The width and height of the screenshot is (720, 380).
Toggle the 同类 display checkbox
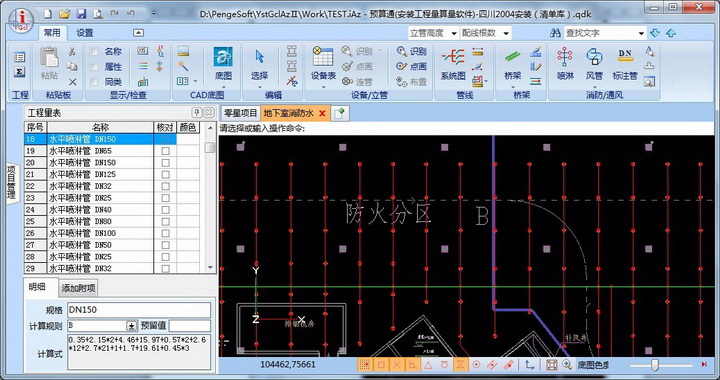(x=94, y=82)
